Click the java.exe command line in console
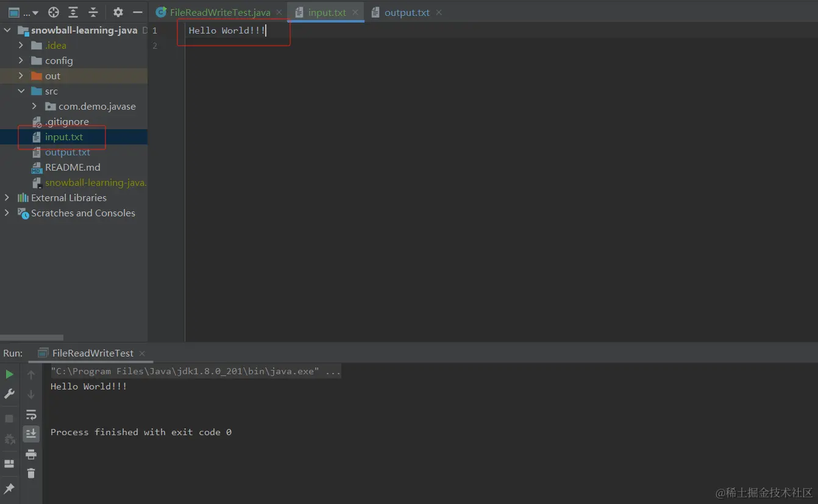 pos(196,371)
